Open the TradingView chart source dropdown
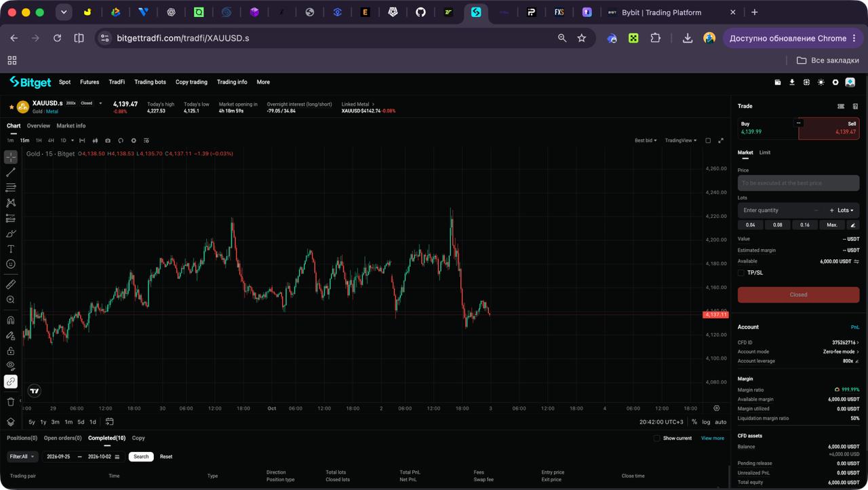Screen dimensions: 868x490 [680, 140]
